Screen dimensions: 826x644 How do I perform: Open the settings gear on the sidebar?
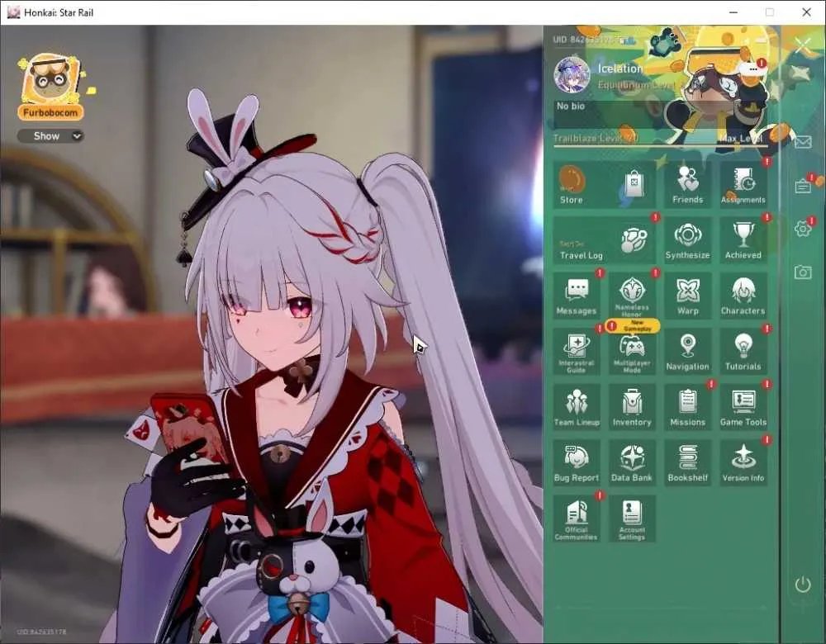click(802, 229)
